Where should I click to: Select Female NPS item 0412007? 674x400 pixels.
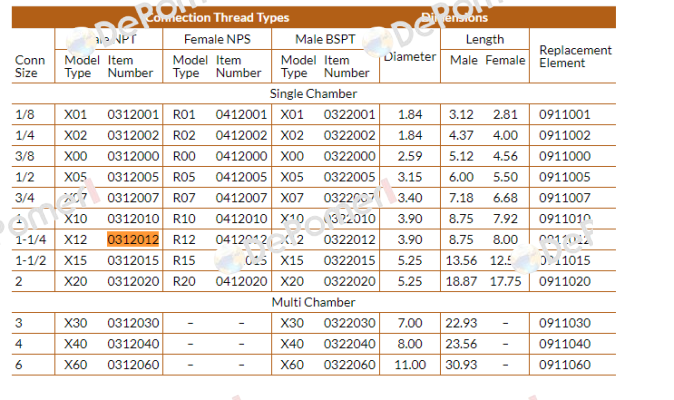[x=242, y=198]
